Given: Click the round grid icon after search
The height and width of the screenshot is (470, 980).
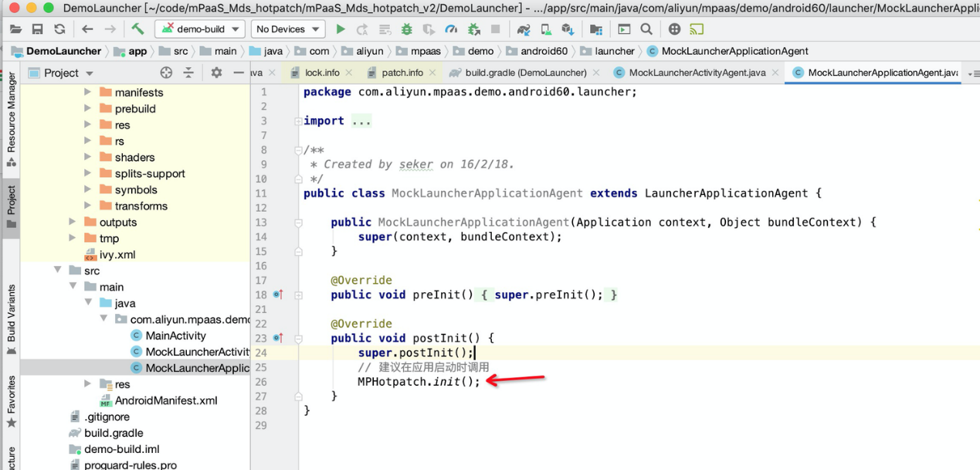Looking at the screenshot, I should click(x=674, y=29).
